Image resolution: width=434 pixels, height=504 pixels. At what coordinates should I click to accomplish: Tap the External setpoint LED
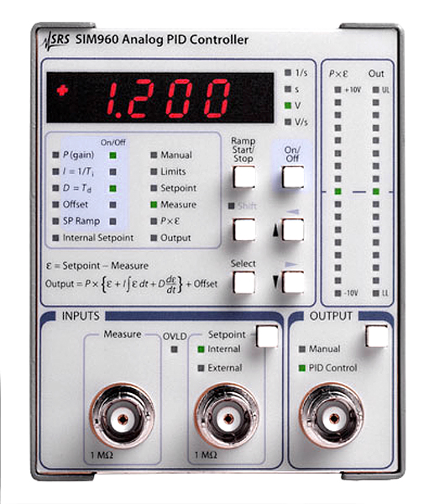click(x=201, y=368)
